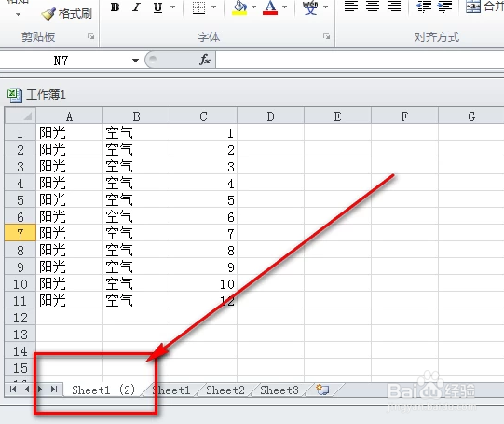The image size is (504, 424).
Task: Click the Select All corner button
Action: 20,116
